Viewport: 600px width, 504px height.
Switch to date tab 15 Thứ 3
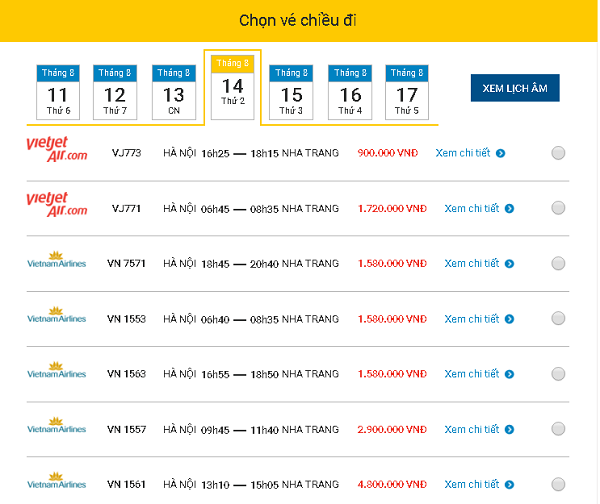290,92
